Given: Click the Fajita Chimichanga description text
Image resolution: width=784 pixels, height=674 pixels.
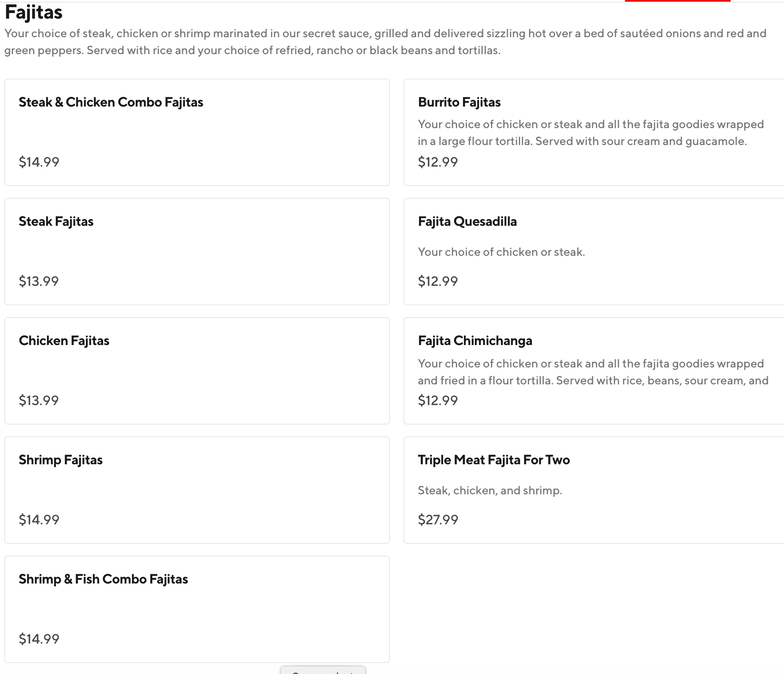Looking at the screenshot, I should coord(593,372).
